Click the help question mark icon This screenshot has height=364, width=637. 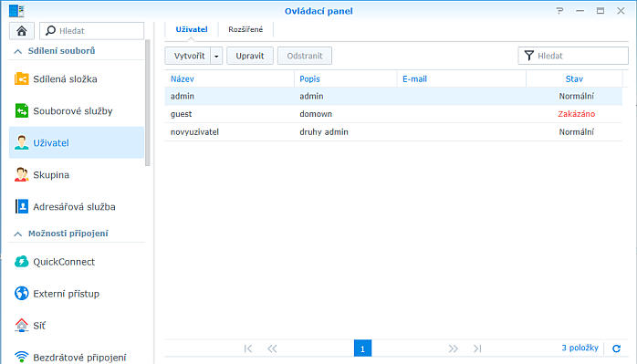point(559,11)
